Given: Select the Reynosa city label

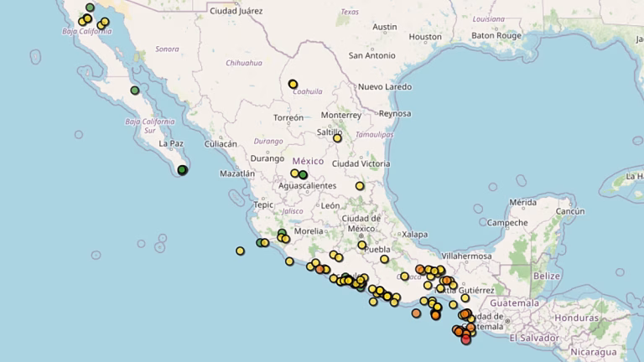Looking at the screenshot, I should (x=395, y=114).
